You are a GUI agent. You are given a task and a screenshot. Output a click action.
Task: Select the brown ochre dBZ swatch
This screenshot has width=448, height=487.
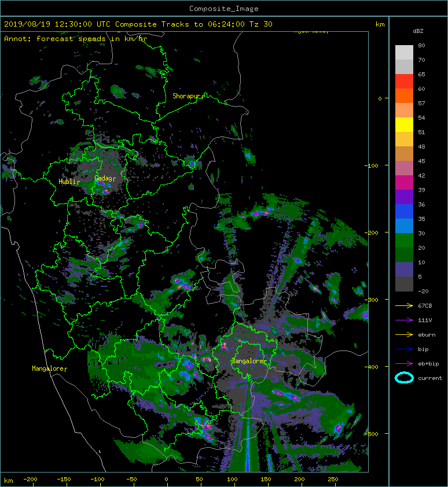(x=404, y=154)
